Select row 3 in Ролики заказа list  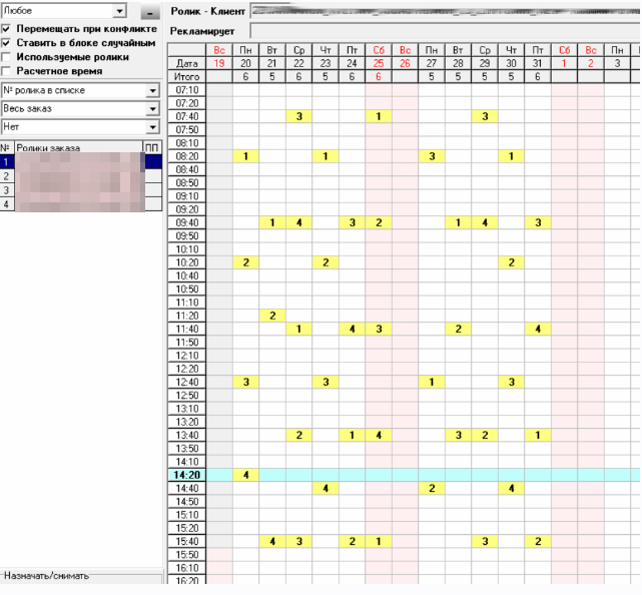(x=81, y=190)
